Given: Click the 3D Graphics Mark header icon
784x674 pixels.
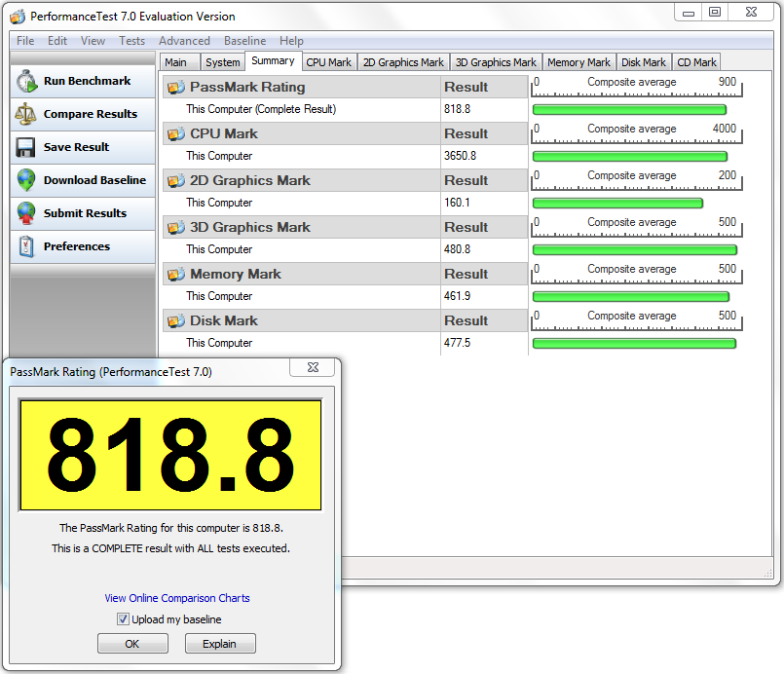Looking at the screenshot, I should click(176, 228).
